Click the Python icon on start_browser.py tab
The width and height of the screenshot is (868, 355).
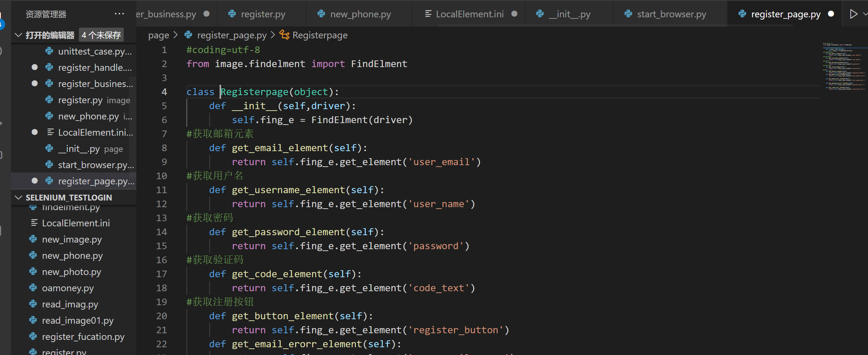(x=629, y=14)
